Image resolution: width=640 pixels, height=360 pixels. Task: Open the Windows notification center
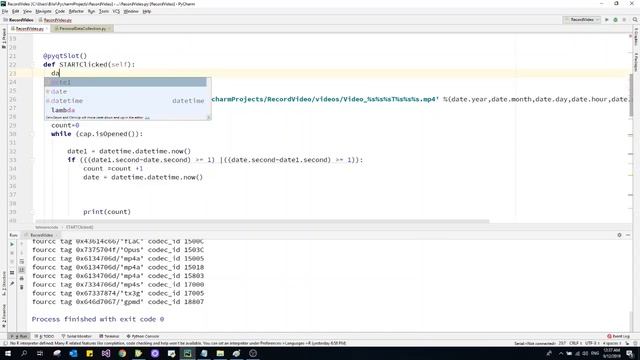coord(630,353)
